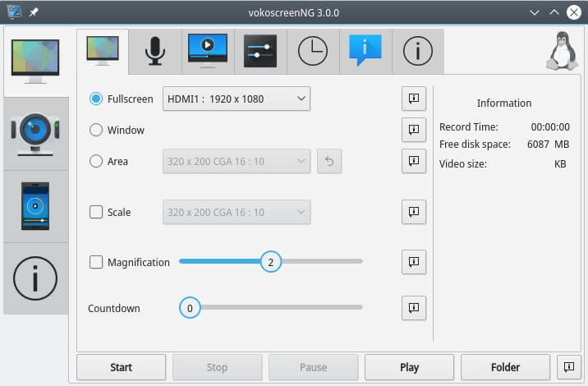
Task: Minimize window with the down chevron
Action: [535, 13]
